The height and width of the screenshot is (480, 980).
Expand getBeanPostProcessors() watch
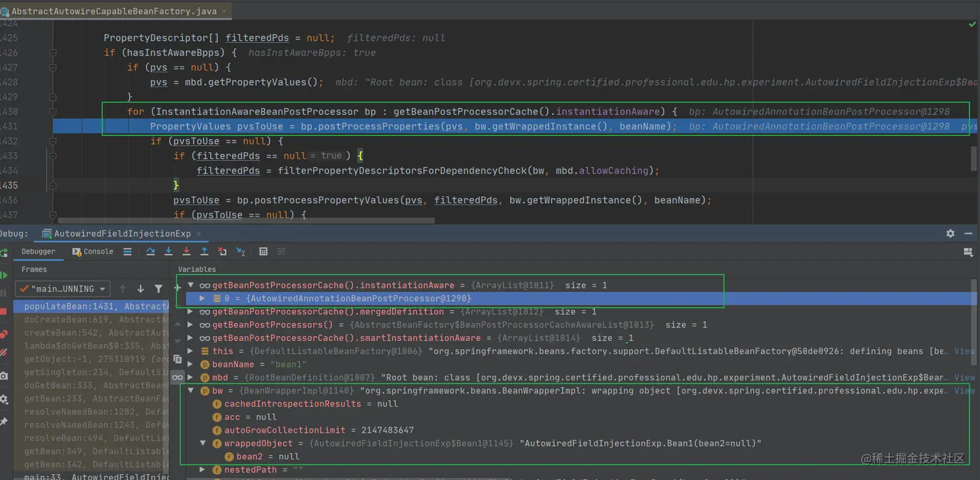coord(191,325)
